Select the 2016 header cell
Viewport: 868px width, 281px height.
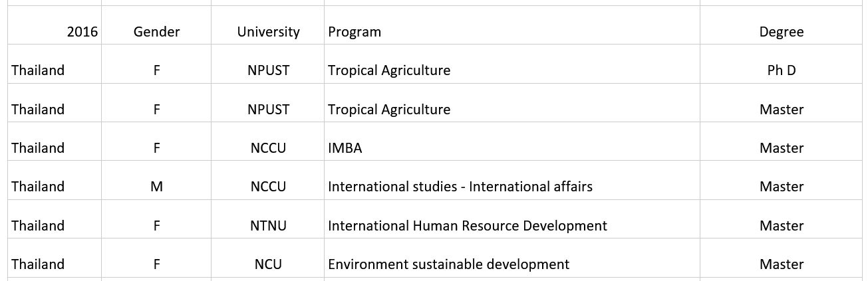(55, 32)
